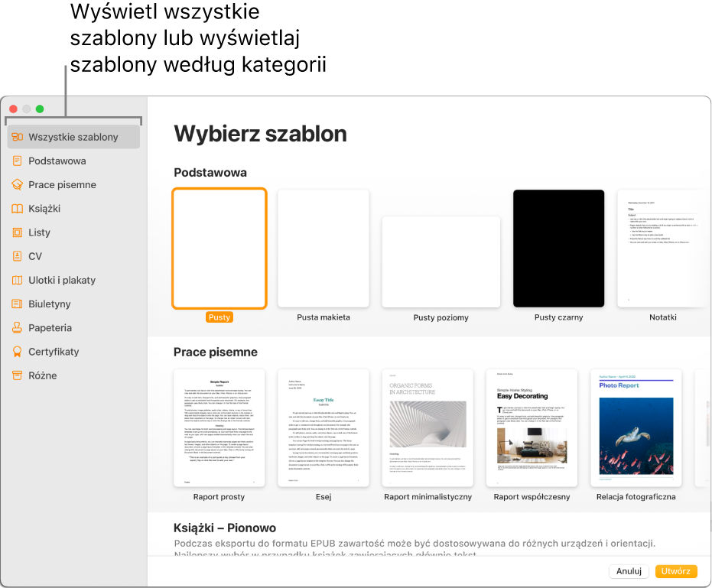This screenshot has width=712, height=588.
Task: Click the Wybierz szablon heading
Action: tap(260, 134)
